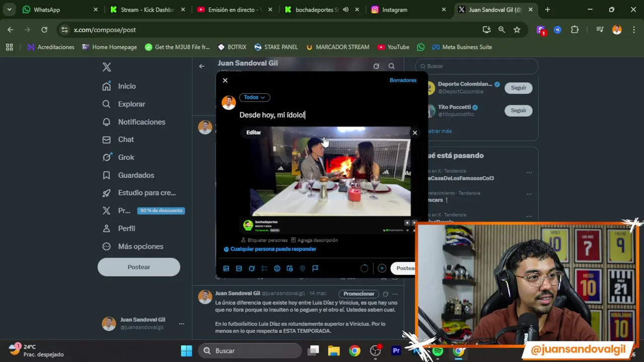Click Etiquetar personas
644x362 pixels.
tap(264, 240)
